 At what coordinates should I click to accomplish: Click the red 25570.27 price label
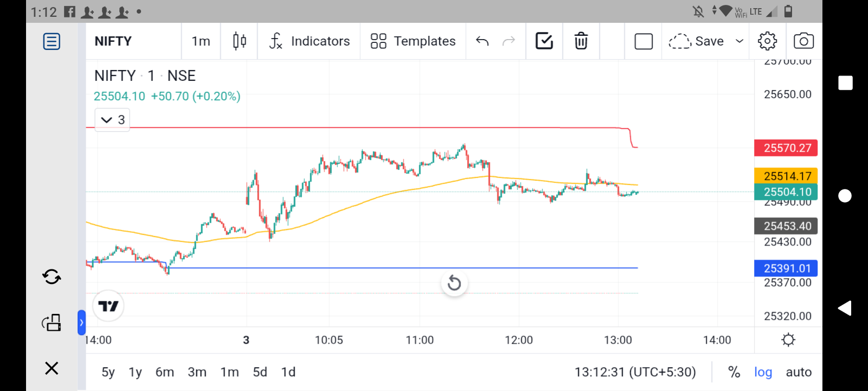pos(786,148)
